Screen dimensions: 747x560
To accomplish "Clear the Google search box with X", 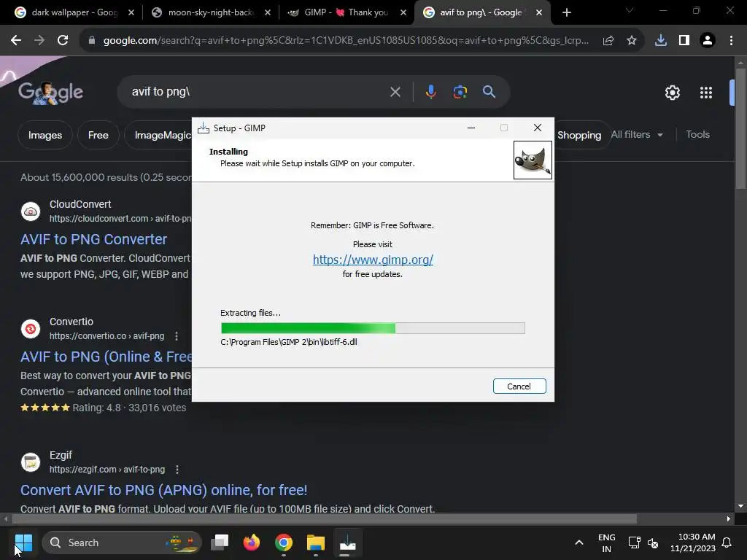I will (395, 91).
